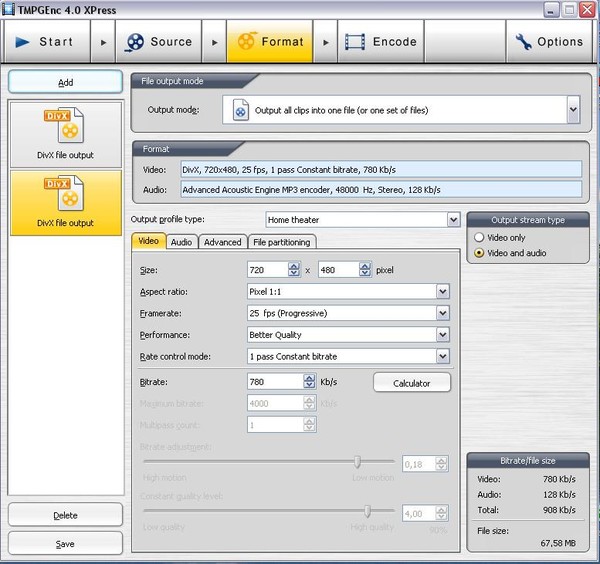Open the Source stage
Image resolution: width=600 pixels, height=564 pixels.
(x=158, y=41)
